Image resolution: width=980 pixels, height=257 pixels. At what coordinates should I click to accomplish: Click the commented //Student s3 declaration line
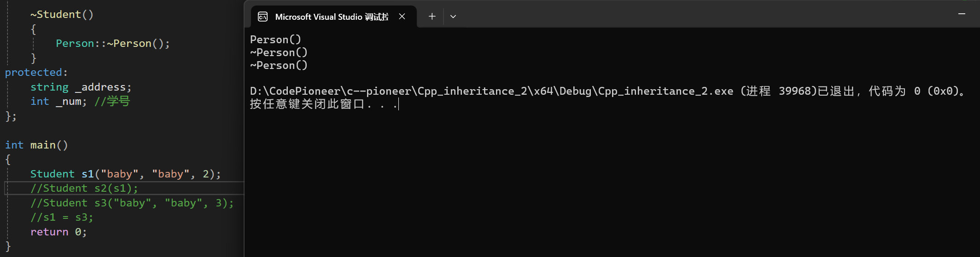click(x=132, y=203)
